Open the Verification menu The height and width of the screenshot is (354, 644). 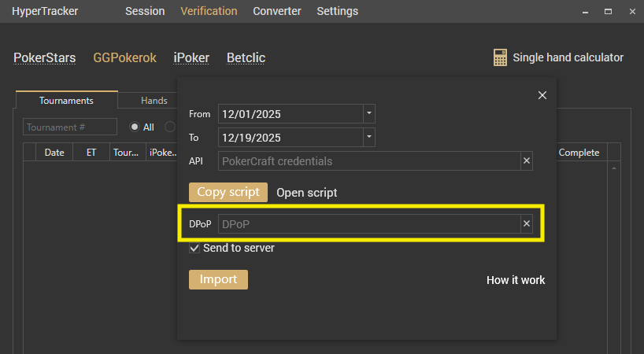coord(209,11)
